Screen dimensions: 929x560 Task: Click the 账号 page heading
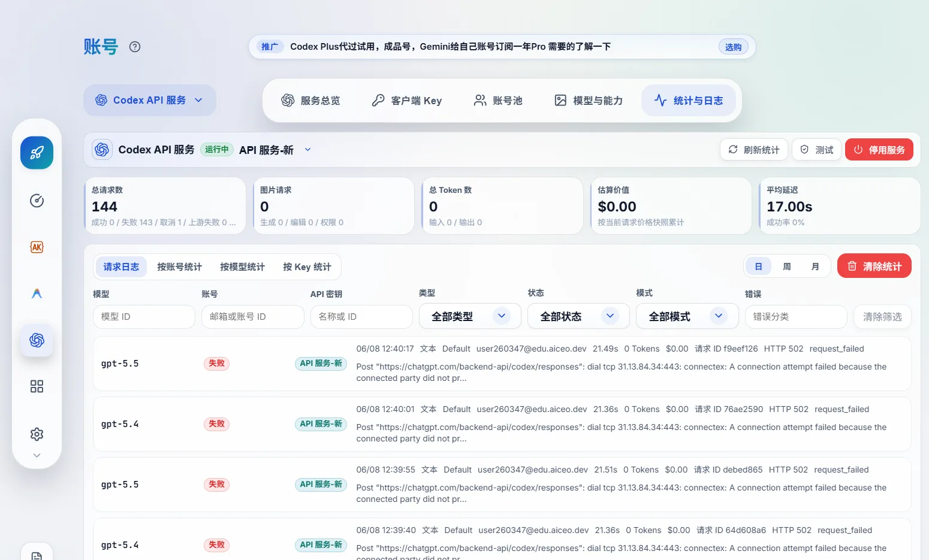point(101,47)
